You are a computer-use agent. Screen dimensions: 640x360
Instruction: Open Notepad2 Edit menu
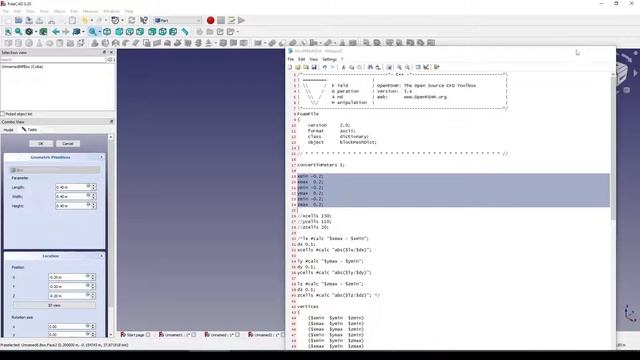[301, 59]
